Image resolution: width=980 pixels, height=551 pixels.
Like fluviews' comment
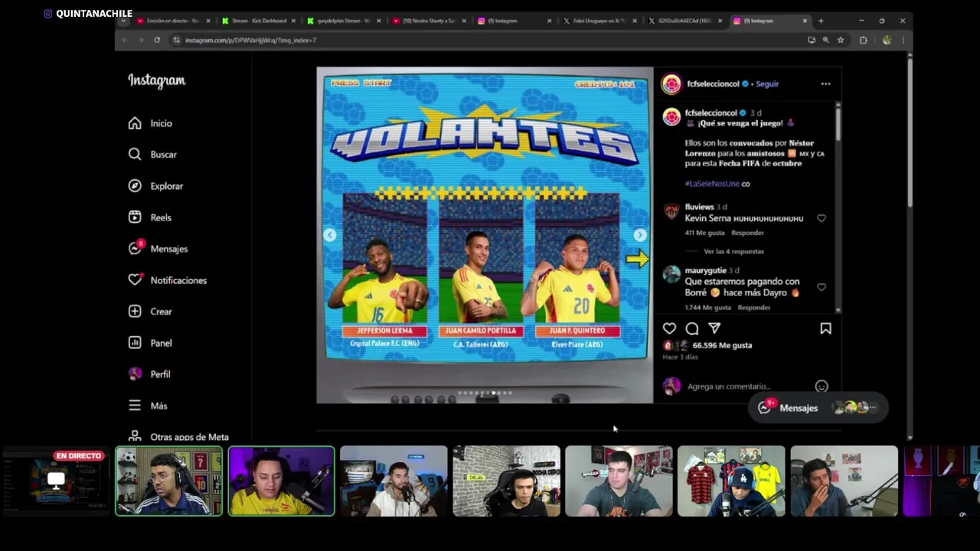[822, 218]
